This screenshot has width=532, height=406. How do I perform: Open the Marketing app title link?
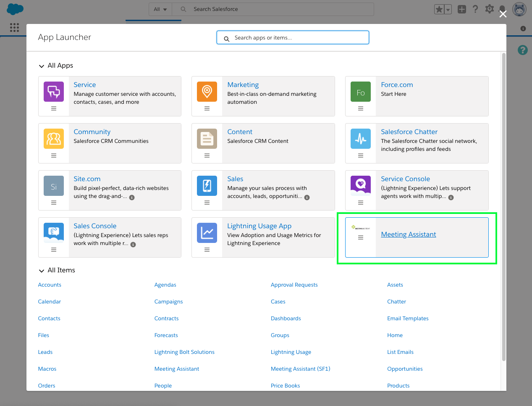tap(243, 84)
